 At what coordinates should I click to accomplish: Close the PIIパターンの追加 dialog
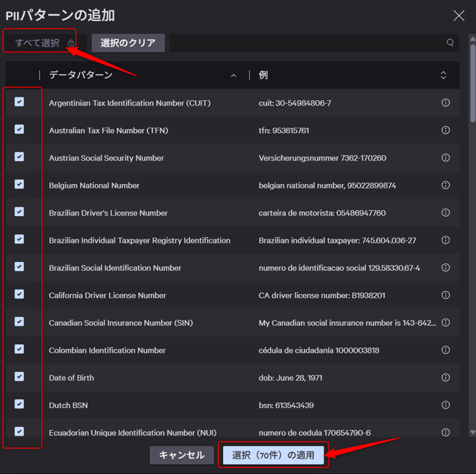point(459,16)
